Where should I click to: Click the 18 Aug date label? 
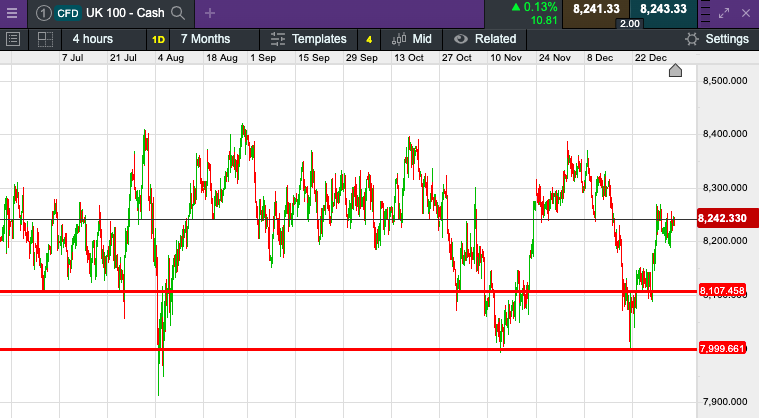[222, 58]
